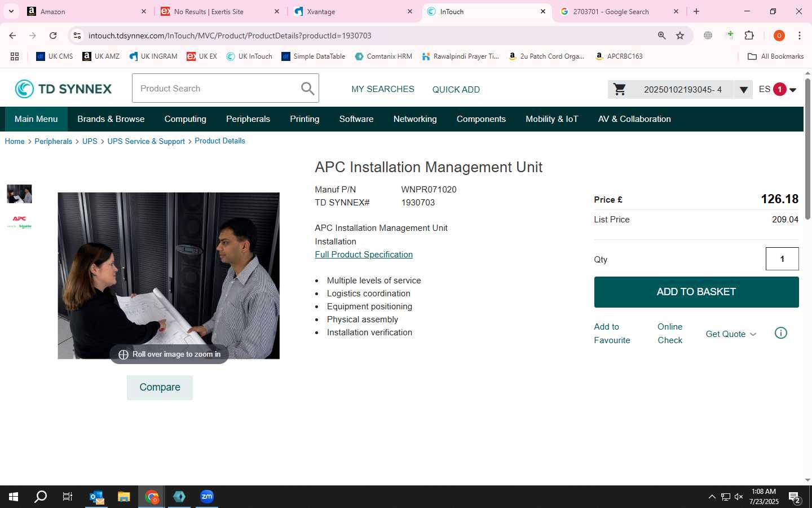This screenshot has height=508, width=812.
Task: Open the Mobility & IoT menu
Action: (x=551, y=119)
